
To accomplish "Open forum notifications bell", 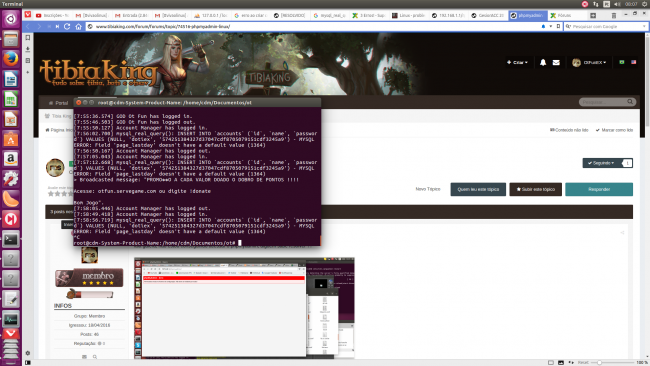I will (x=543, y=63).
